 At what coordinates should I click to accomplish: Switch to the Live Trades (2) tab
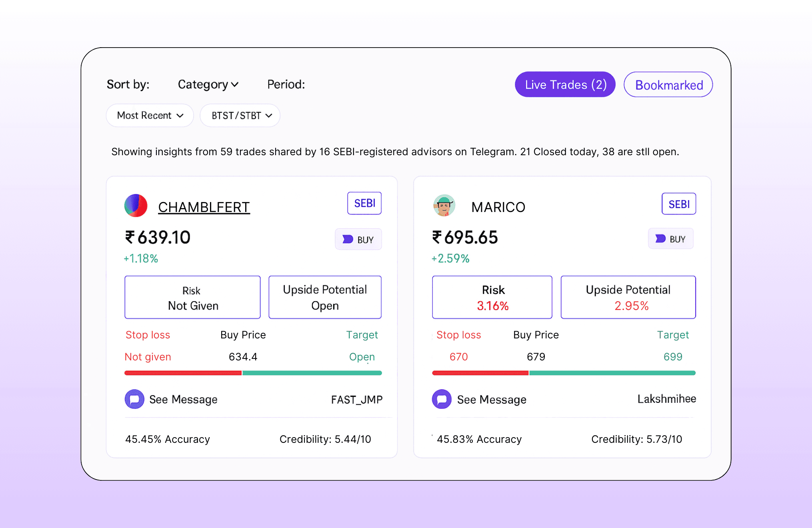pos(565,84)
